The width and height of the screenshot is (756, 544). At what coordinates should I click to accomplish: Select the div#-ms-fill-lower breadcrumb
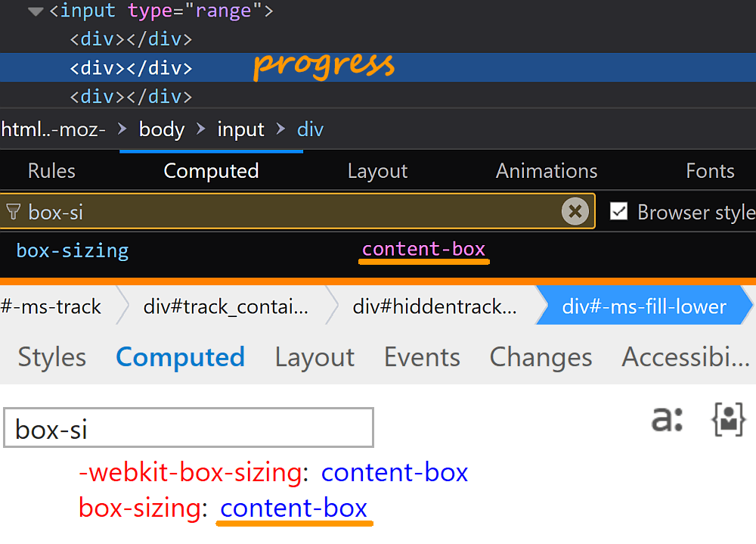click(644, 306)
